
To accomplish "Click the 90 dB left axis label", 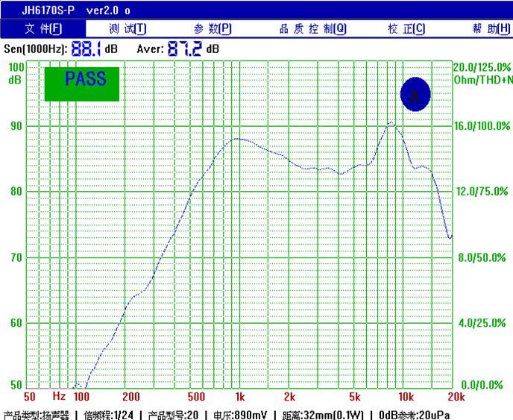I will pyautogui.click(x=16, y=126).
